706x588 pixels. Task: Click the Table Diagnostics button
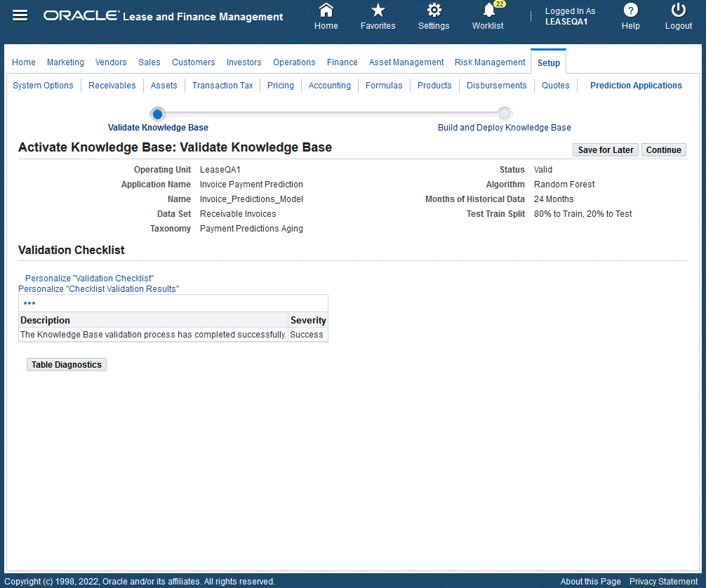(x=67, y=365)
